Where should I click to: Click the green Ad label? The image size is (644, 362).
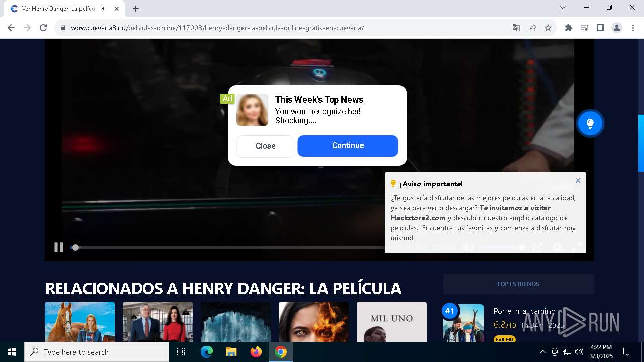tap(227, 99)
